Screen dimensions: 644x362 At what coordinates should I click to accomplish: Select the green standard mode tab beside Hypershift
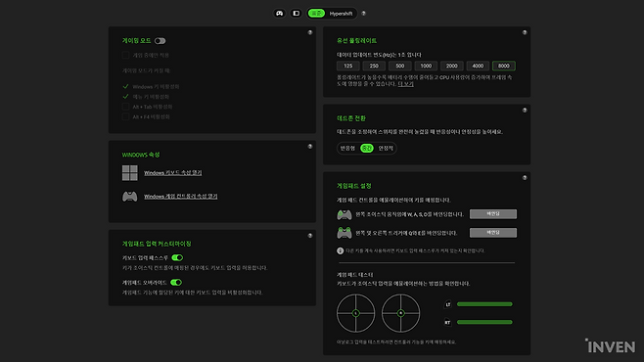[316, 13]
